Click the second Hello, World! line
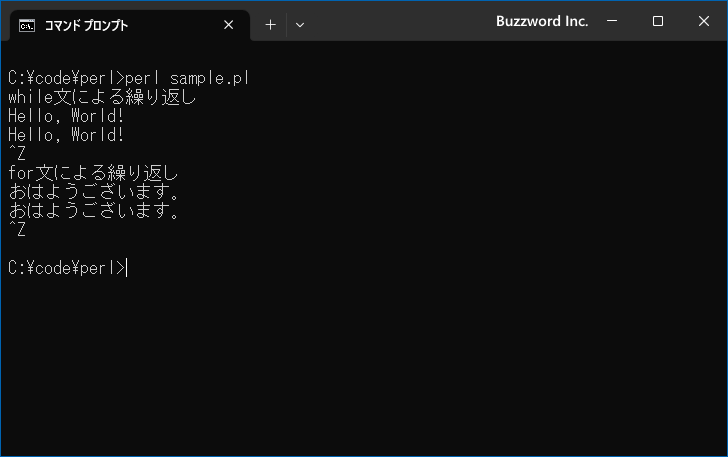 coord(66,135)
